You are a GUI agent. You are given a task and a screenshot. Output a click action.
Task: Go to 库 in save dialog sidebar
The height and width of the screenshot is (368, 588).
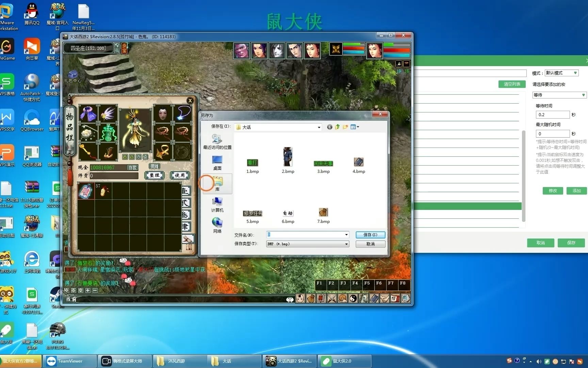click(217, 184)
